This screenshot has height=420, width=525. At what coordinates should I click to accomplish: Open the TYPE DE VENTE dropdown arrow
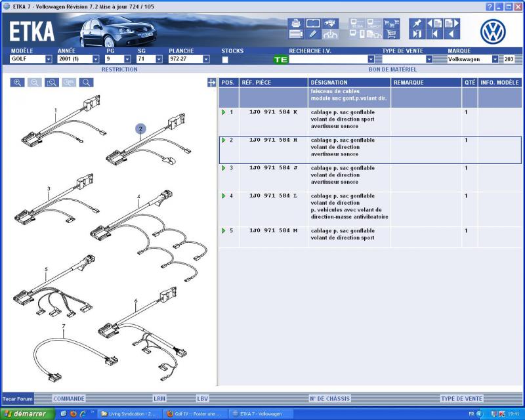(x=429, y=59)
